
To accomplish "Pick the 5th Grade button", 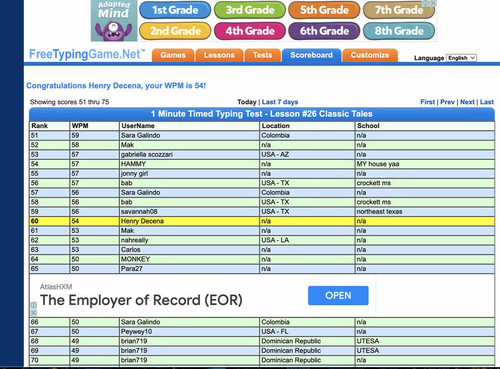I will (324, 10).
